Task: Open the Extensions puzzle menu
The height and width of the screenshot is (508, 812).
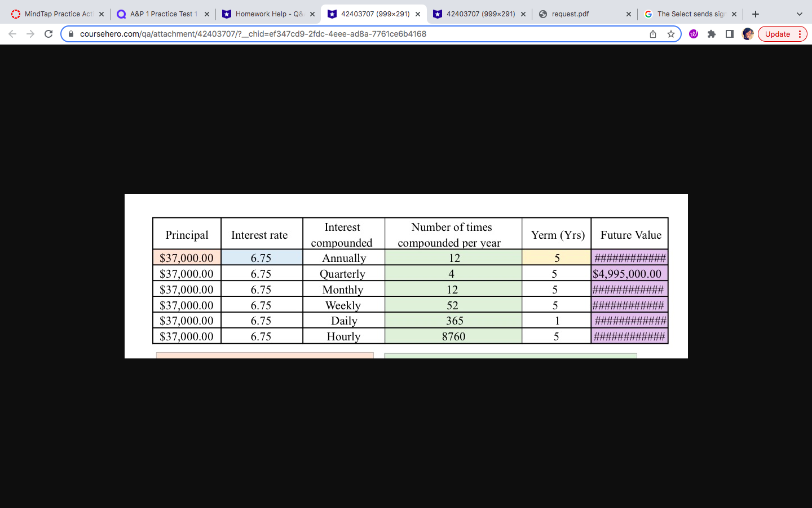Action: (x=712, y=34)
